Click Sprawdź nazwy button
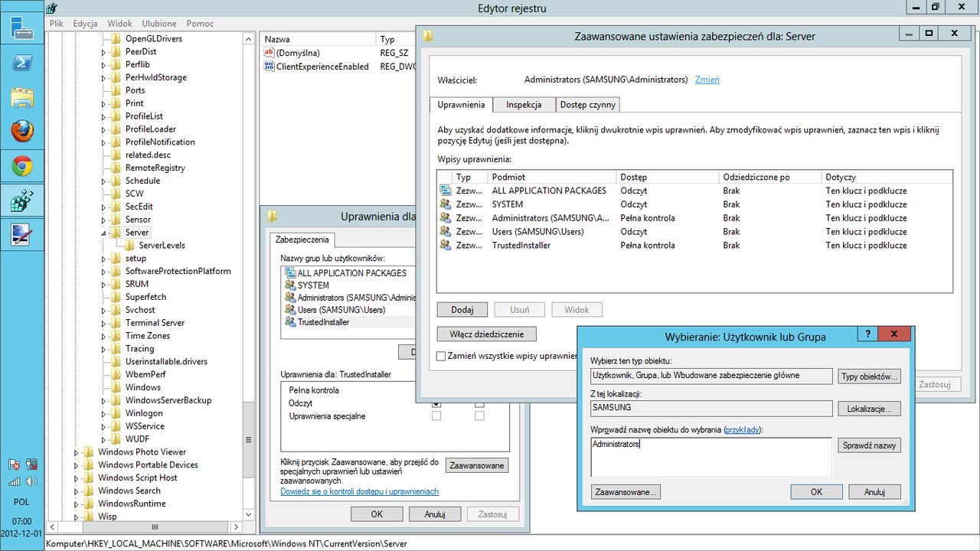The width and height of the screenshot is (980, 551). tap(870, 445)
